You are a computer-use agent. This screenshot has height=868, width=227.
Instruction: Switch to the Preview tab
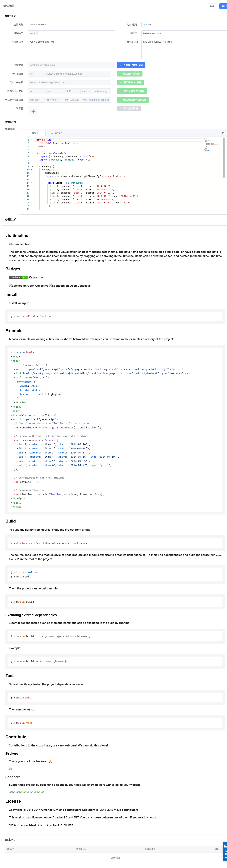pos(56,133)
